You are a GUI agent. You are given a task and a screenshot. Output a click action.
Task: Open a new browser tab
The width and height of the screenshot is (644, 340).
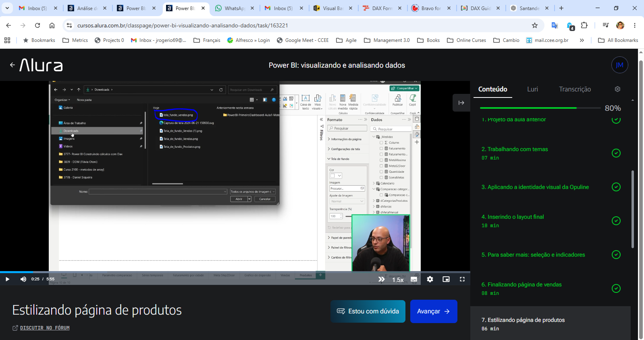pyautogui.click(x=561, y=8)
